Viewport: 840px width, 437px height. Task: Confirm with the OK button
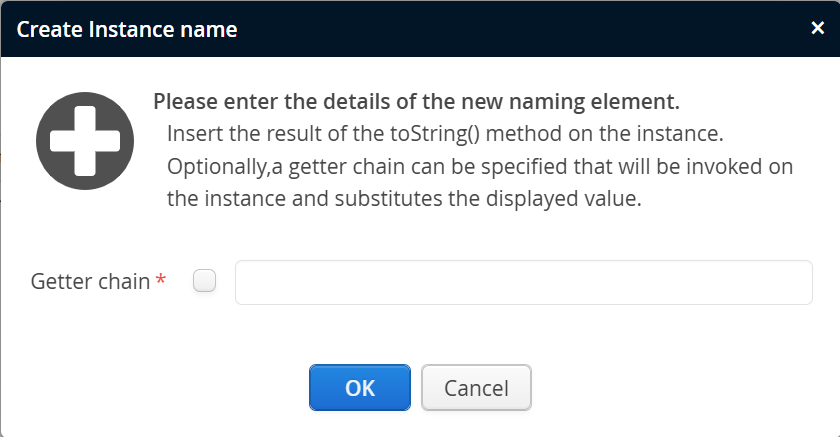click(x=360, y=388)
